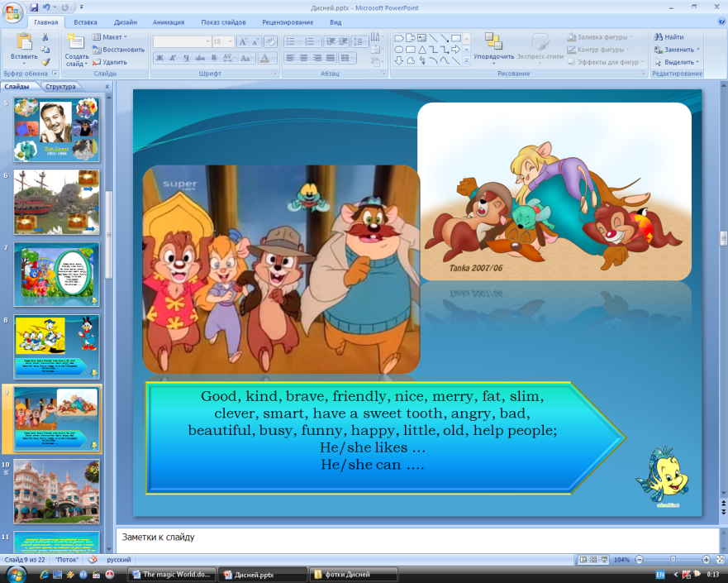Screen dimensions: 728x583
Task: Undo the last action
Action: click(46, 7)
